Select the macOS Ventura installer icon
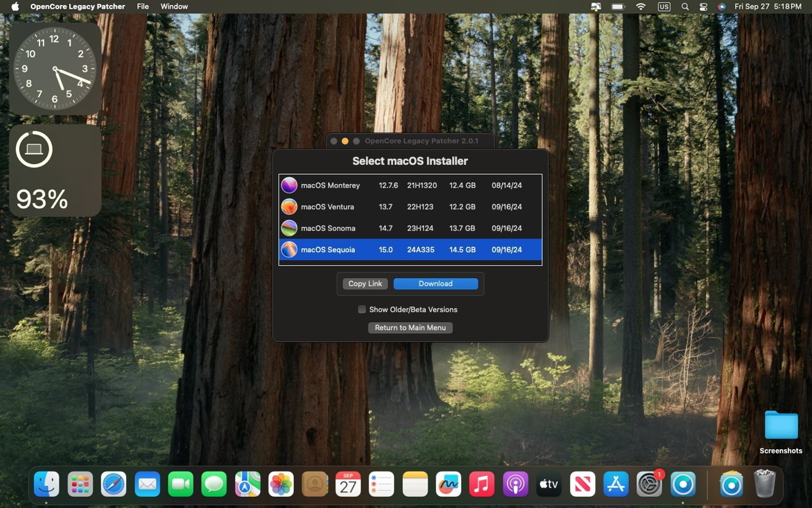 click(x=289, y=207)
